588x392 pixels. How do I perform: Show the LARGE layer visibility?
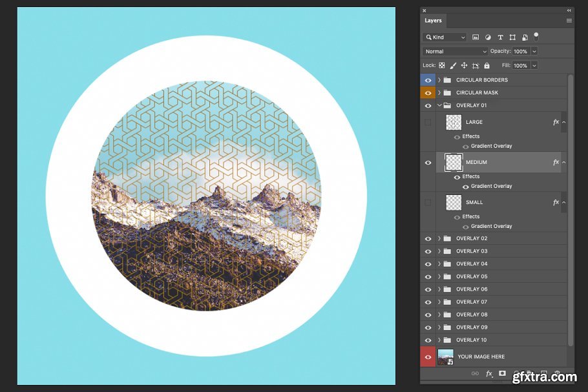coord(428,122)
